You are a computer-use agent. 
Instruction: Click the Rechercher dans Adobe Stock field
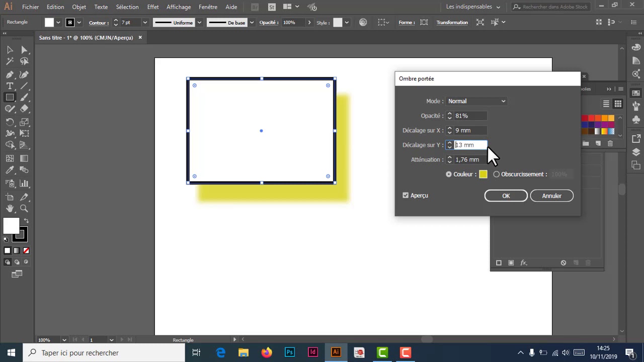coord(550,7)
